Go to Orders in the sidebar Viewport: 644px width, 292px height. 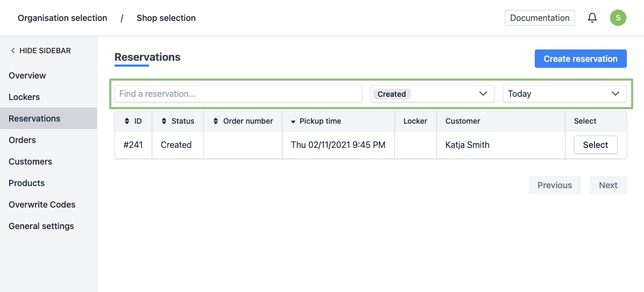tap(22, 140)
